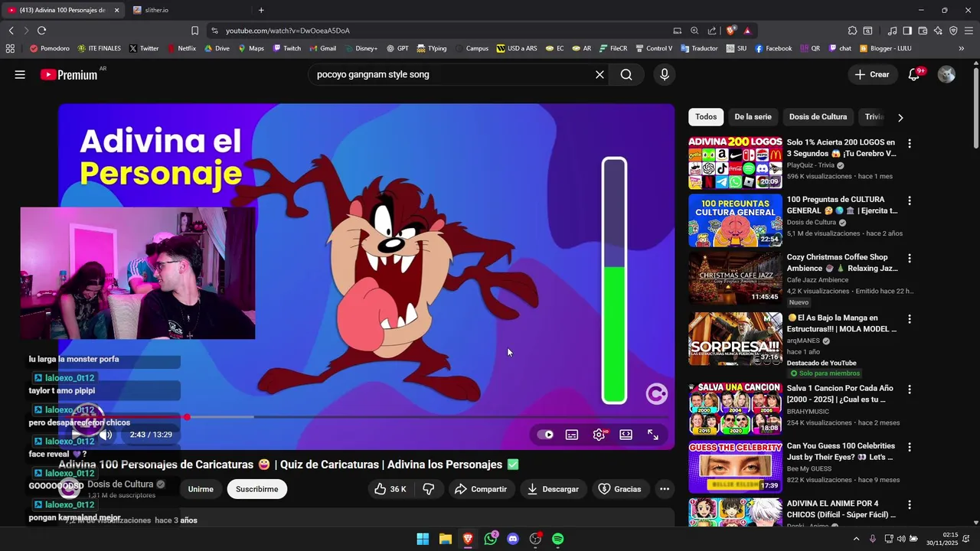Open Netflix bookmark

click(181, 48)
